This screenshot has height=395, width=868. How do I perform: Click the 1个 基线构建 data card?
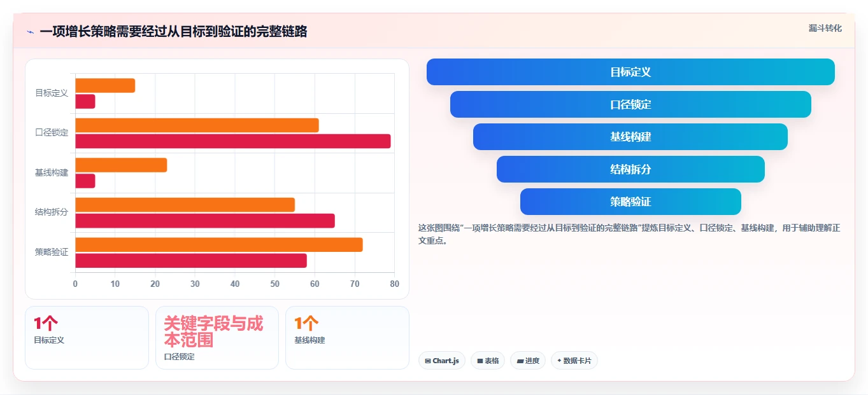(x=347, y=338)
